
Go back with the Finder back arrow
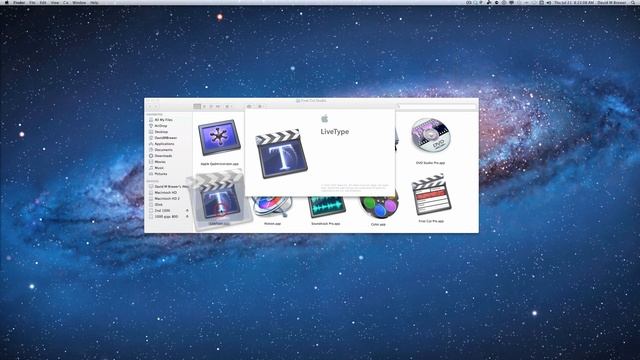tap(150, 107)
